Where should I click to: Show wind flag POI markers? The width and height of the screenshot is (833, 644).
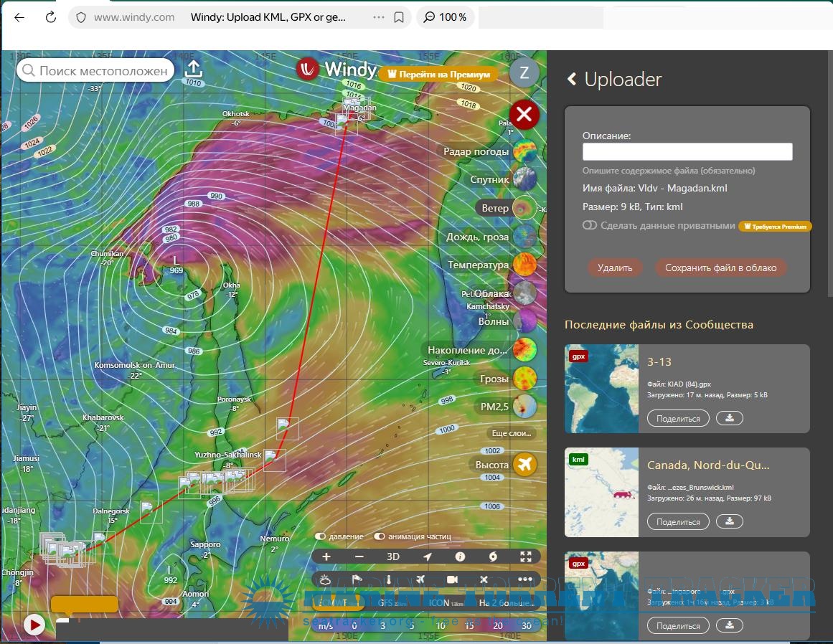tap(357, 579)
